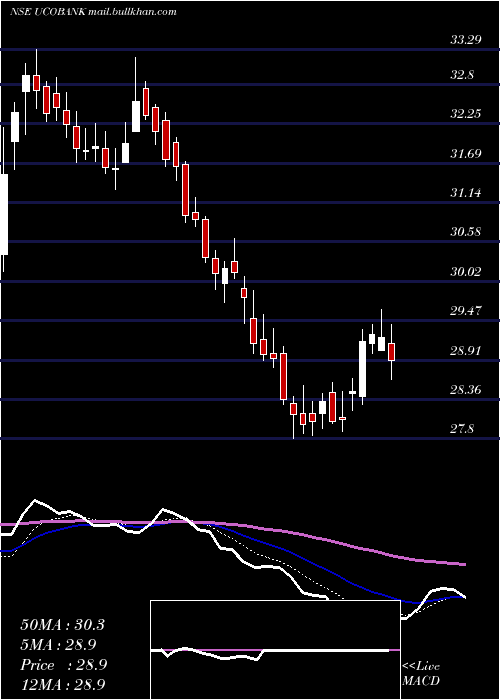Click the tall white candlestick near 28.91
This screenshot has height=700, width=500.
[362, 369]
